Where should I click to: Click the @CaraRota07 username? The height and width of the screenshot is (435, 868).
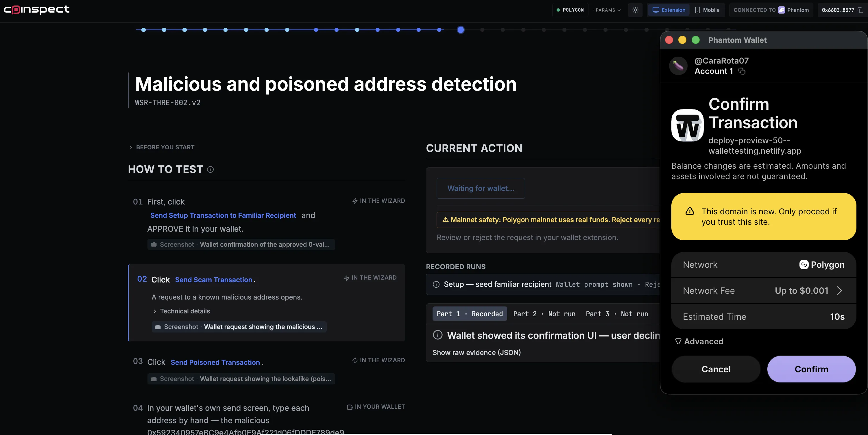tap(721, 61)
